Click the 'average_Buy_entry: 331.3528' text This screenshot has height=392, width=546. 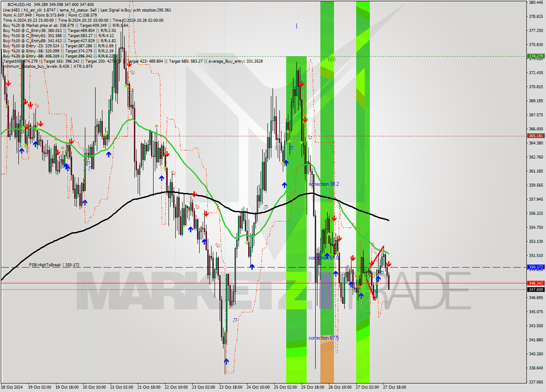235,61
